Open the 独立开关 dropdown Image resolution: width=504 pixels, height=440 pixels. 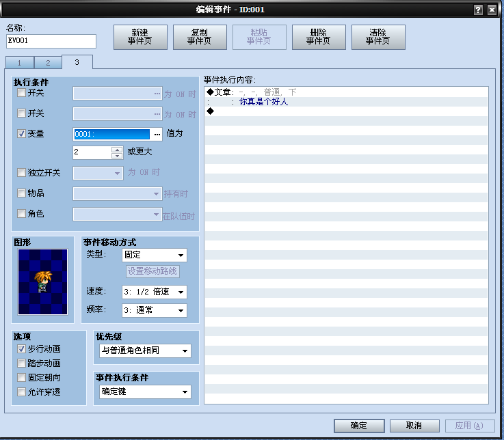(98, 173)
